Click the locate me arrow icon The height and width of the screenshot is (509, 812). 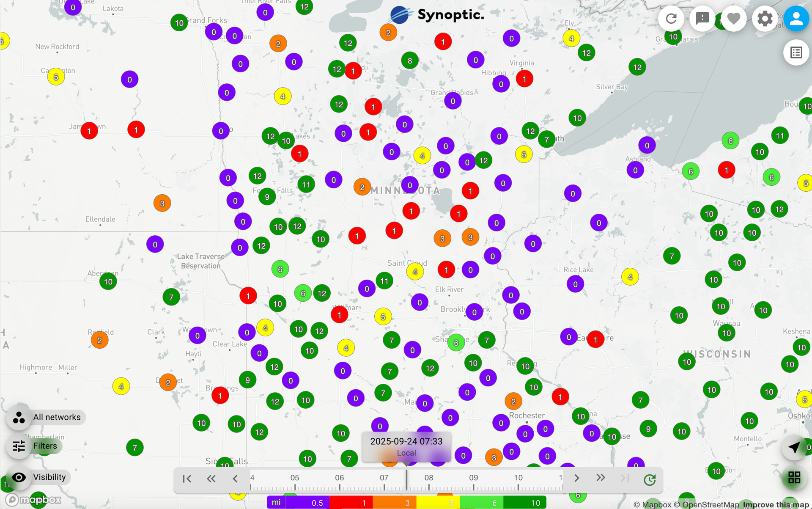click(794, 447)
